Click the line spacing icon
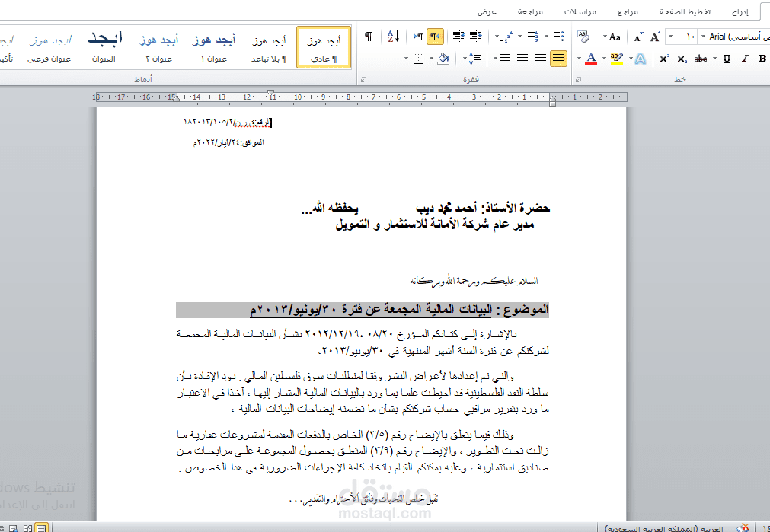The height and width of the screenshot is (532, 770). (x=474, y=59)
